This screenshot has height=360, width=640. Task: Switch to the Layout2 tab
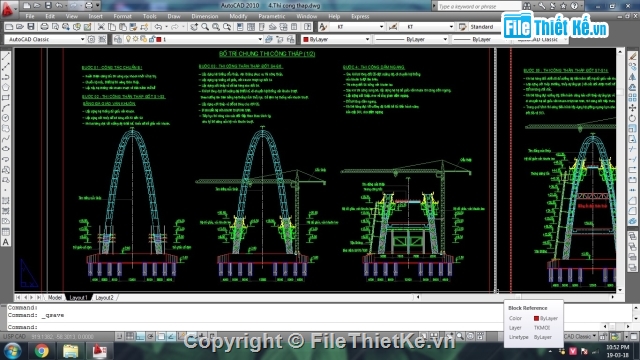[x=104, y=298]
